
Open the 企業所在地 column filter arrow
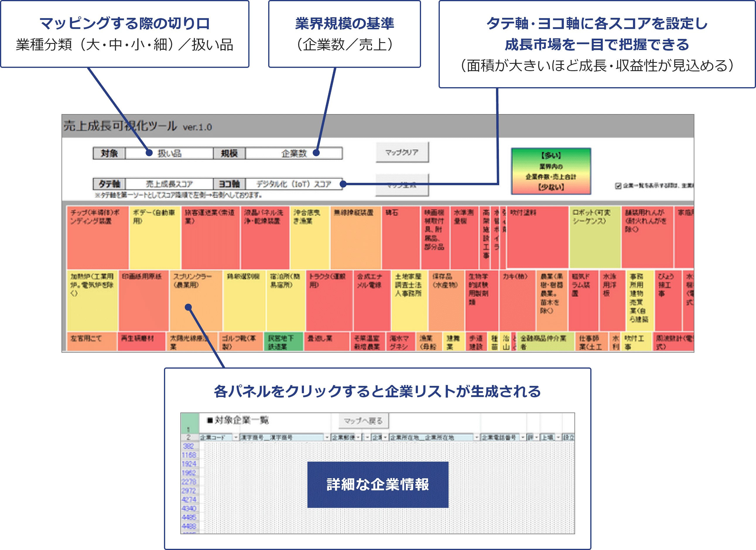click(x=477, y=437)
